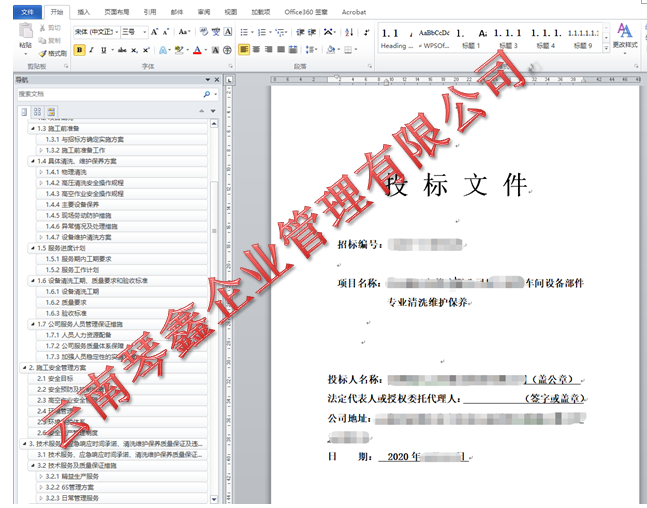Open the Line Spacing dropdown

click(x=311, y=50)
